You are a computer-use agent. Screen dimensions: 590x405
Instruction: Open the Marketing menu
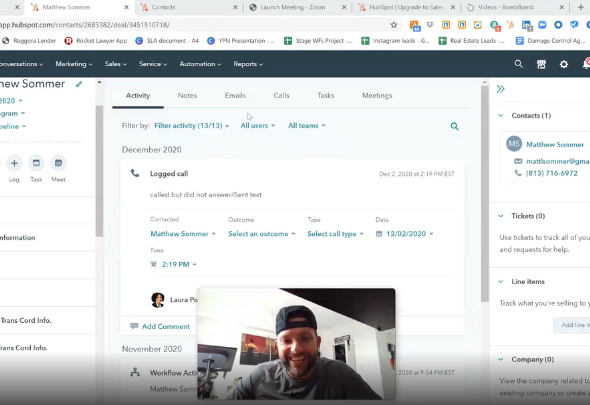click(x=74, y=64)
